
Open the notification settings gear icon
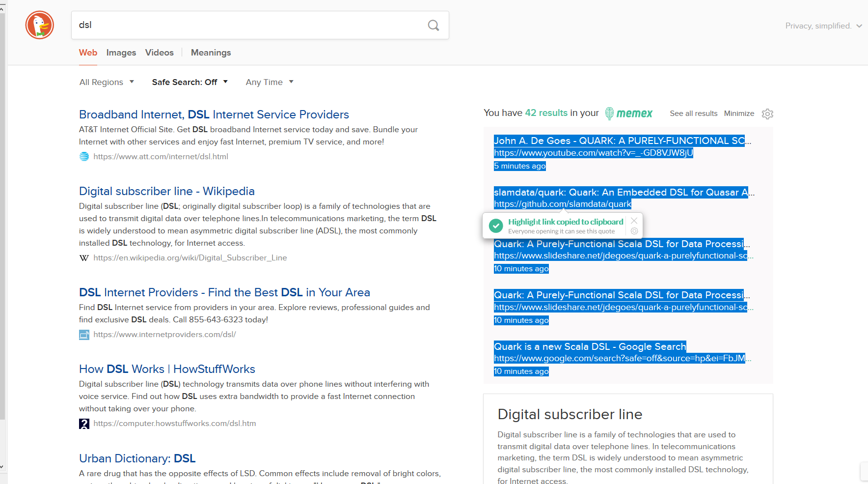(x=634, y=231)
